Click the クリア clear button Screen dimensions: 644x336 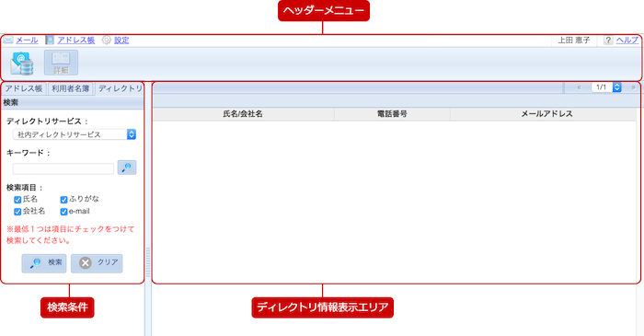(97, 263)
